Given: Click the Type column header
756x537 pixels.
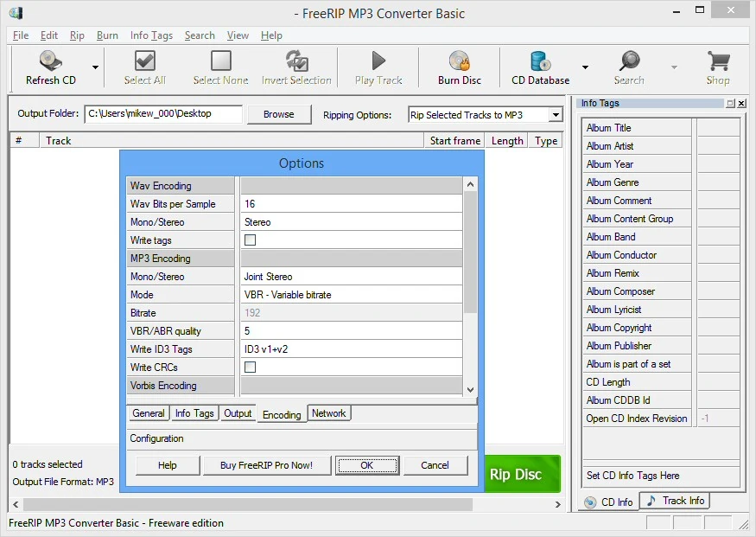Looking at the screenshot, I should click(x=546, y=141).
